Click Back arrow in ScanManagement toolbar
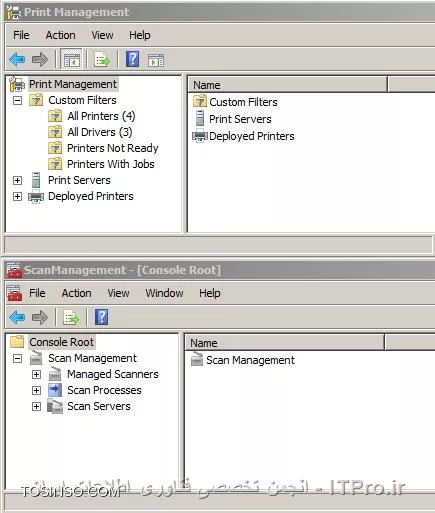435x513 pixels. coord(17,317)
